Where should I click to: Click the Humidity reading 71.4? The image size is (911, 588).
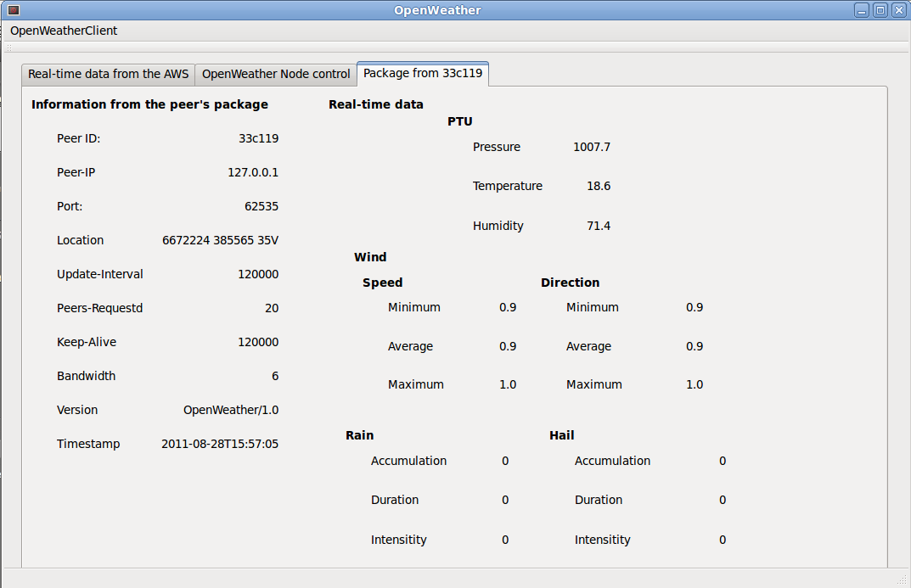tap(599, 226)
